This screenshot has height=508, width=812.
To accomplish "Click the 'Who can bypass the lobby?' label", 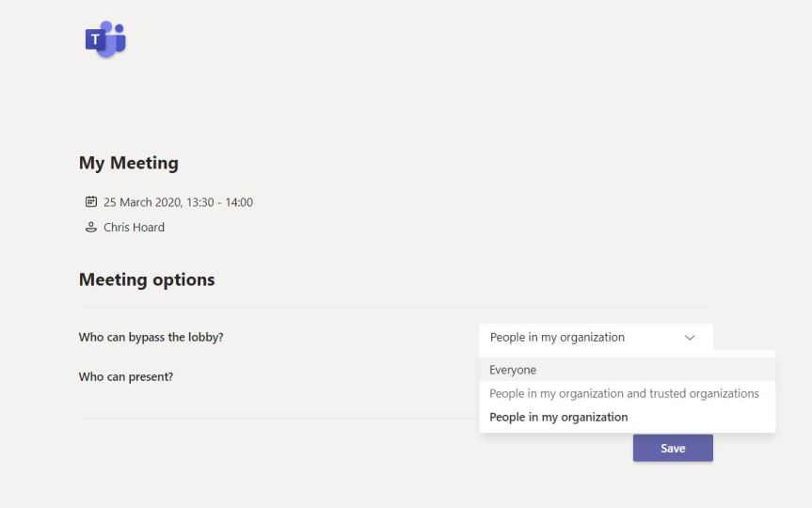I will (151, 337).
